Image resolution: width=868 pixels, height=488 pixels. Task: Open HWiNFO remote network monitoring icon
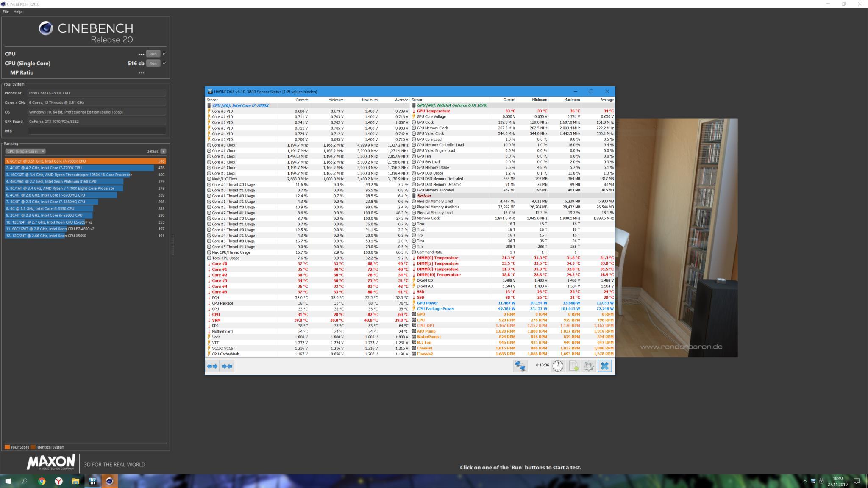pos(520,366)
